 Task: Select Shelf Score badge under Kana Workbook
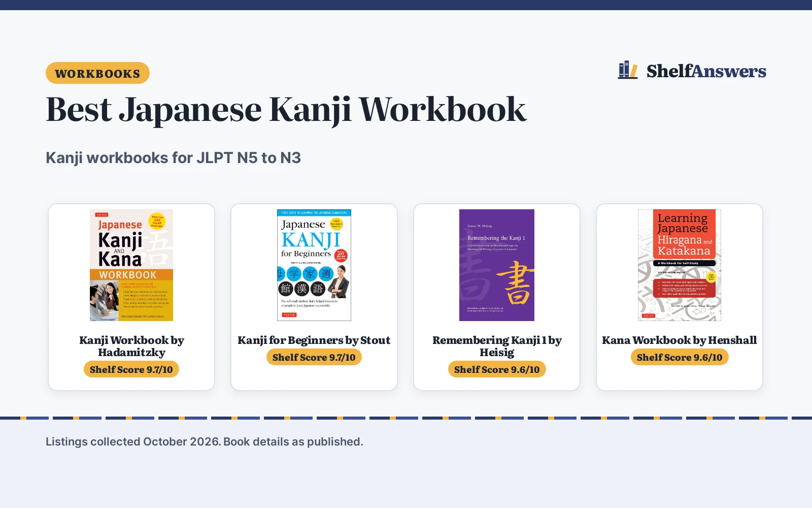680,357
